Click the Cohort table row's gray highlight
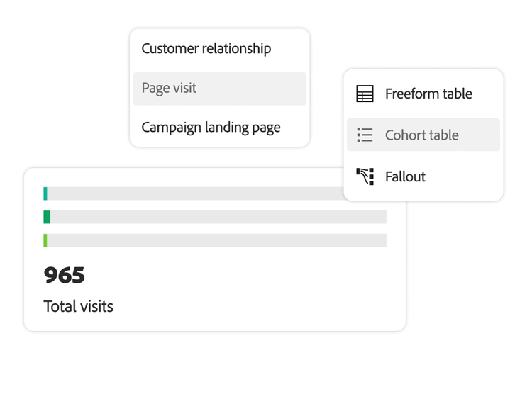532x399 pixels. 482,135
